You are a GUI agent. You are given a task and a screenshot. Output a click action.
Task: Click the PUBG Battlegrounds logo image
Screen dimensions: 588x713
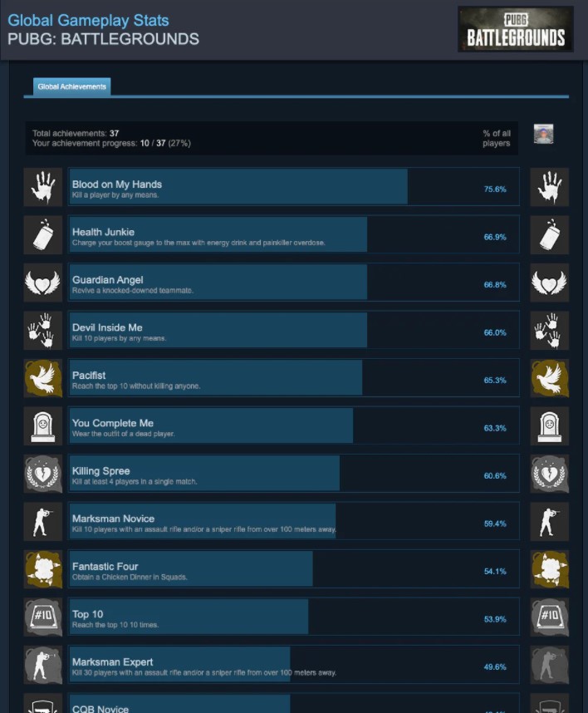click(515, 29)
